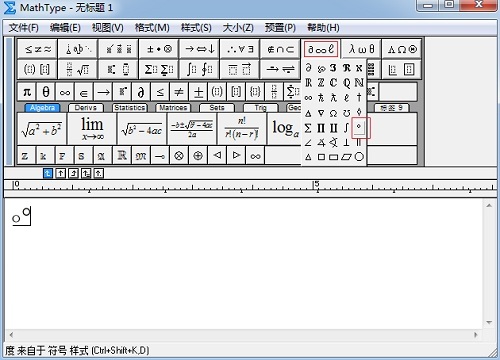Open the operator symbols palette (±•⊗)
This screenshot has height=360, width=500.
159,49
